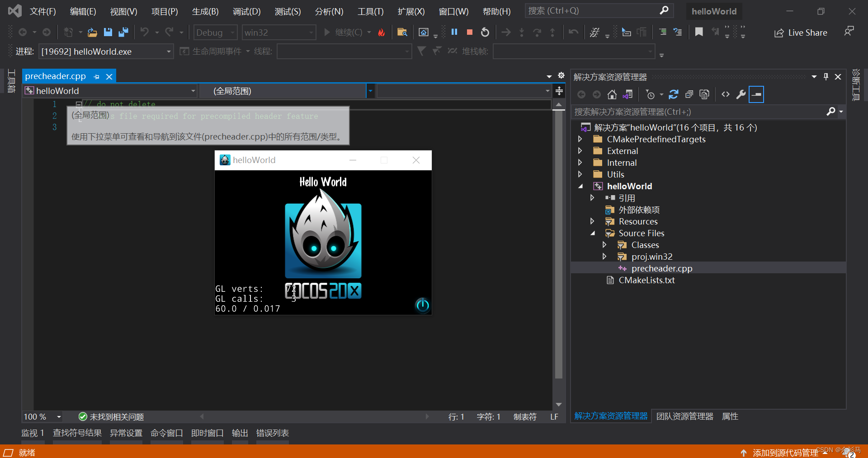Click the Save All icon
Screen dimensions: 868x458
pos(123,32)
